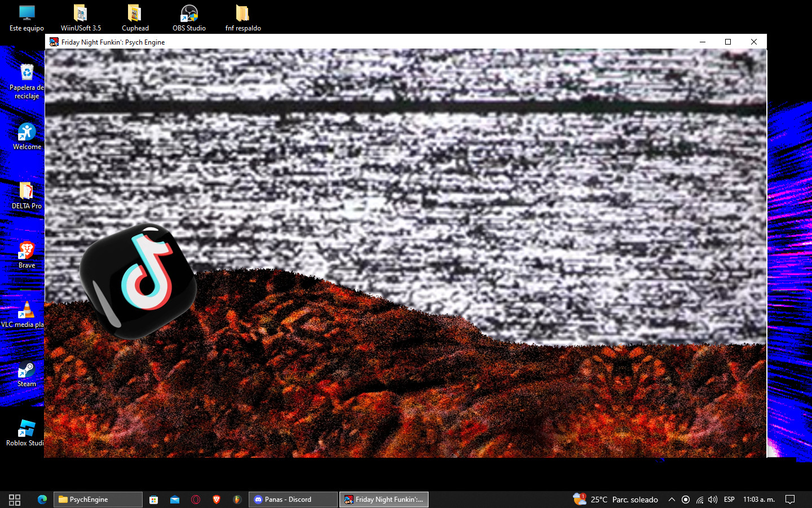Switch to Panas - Discord taskbar window
Screen dimensions: 812x508
[293, 500]
